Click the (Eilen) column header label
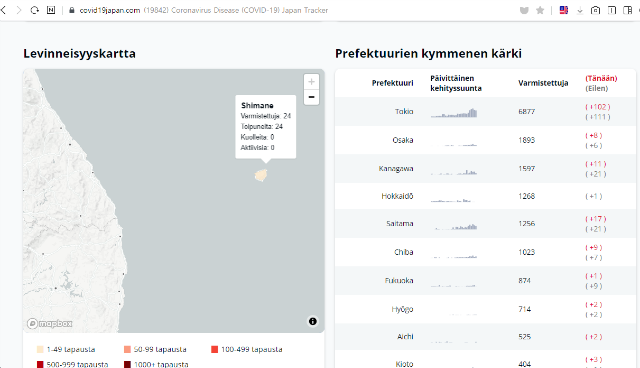 (x=597, y=88)
